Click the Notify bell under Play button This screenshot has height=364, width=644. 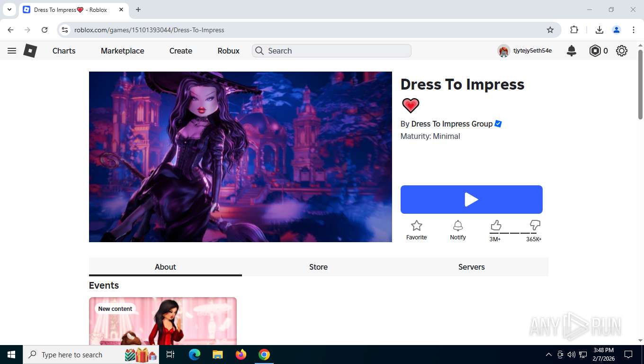458,226
